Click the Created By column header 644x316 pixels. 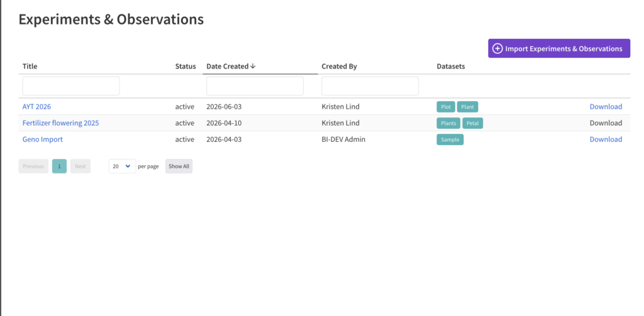339,66
